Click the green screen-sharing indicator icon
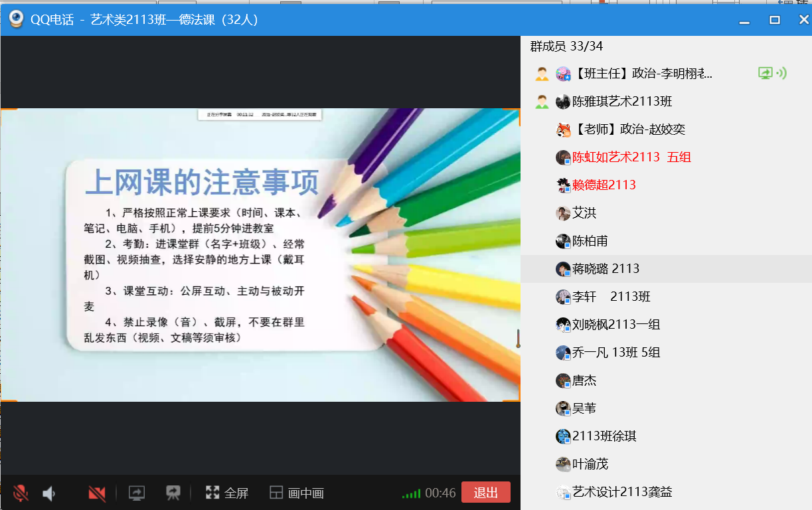Image resolution: width=812 pixels, height=510 pixels. tap(766, 74)
